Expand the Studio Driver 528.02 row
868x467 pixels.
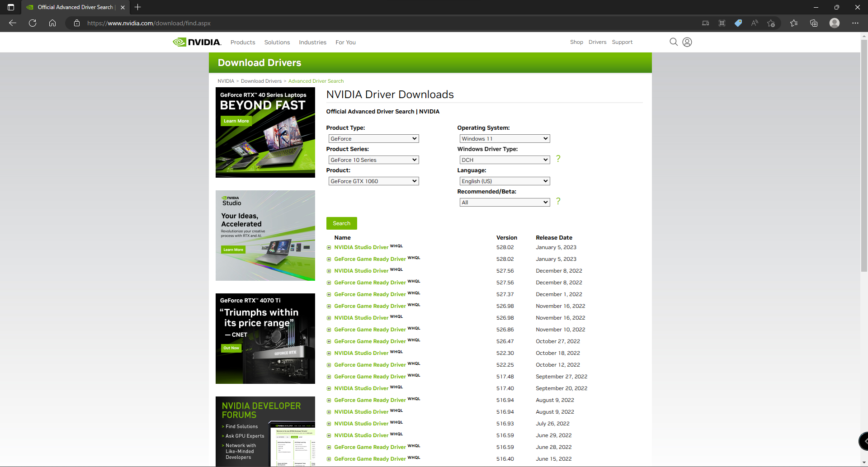(x=329, y=248)
